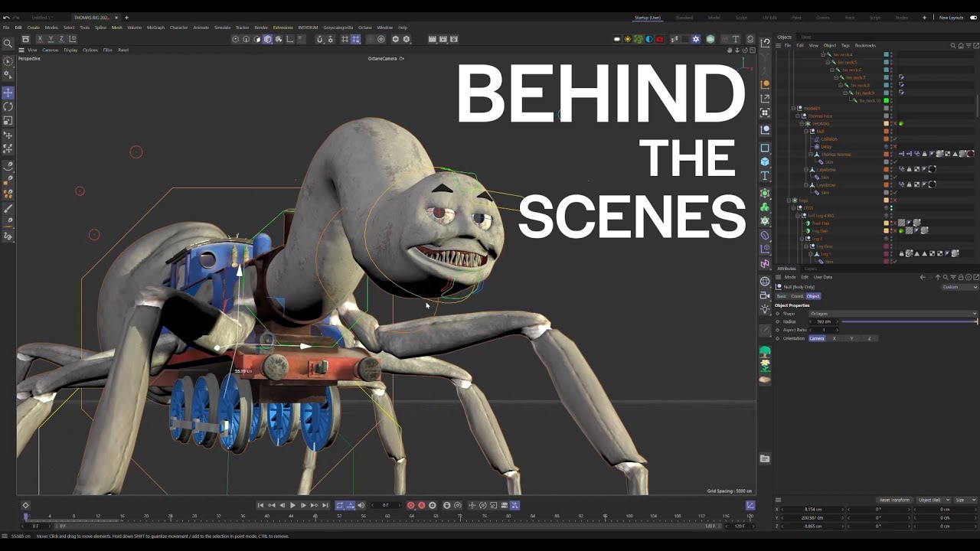Click the red Record keyframe button
This screenshot has width=980, height=551.
click(410, 505)
